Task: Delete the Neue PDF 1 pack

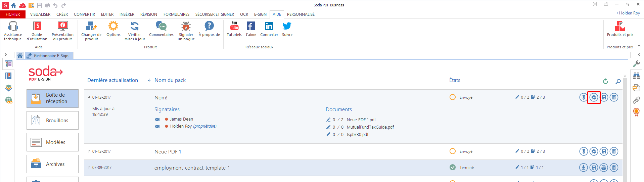Action: pos(614,151)
